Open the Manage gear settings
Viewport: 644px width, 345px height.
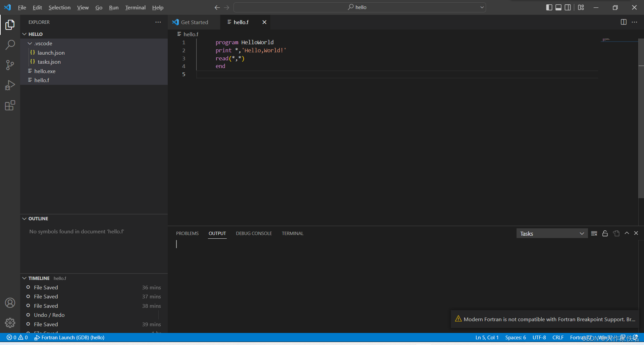click(x=10, y=323)
